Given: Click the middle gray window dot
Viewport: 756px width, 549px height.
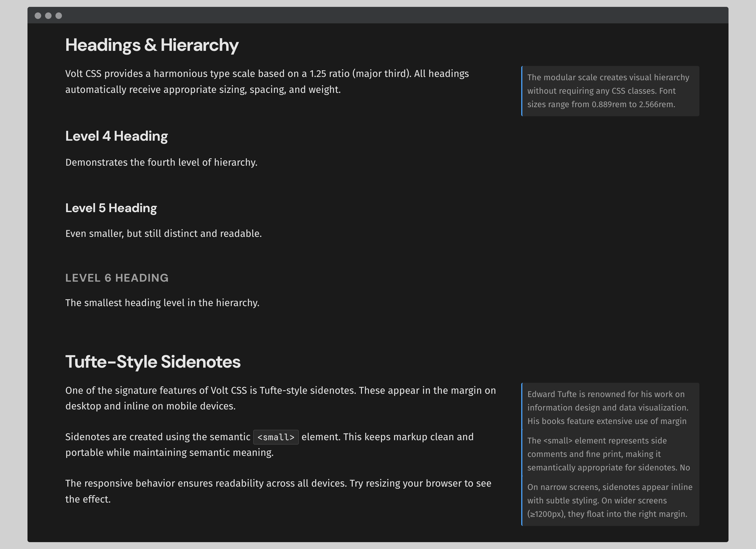Looking at the screenshot, I should point(48,16).
